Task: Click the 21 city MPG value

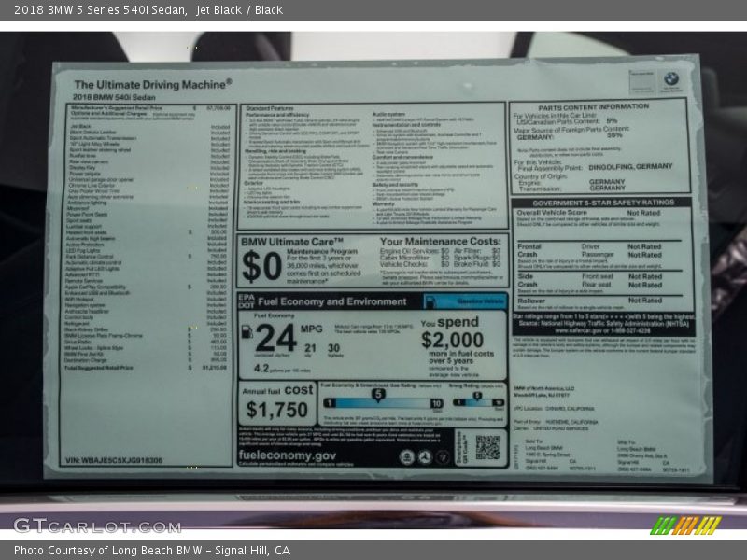Action: click(310, 348)
